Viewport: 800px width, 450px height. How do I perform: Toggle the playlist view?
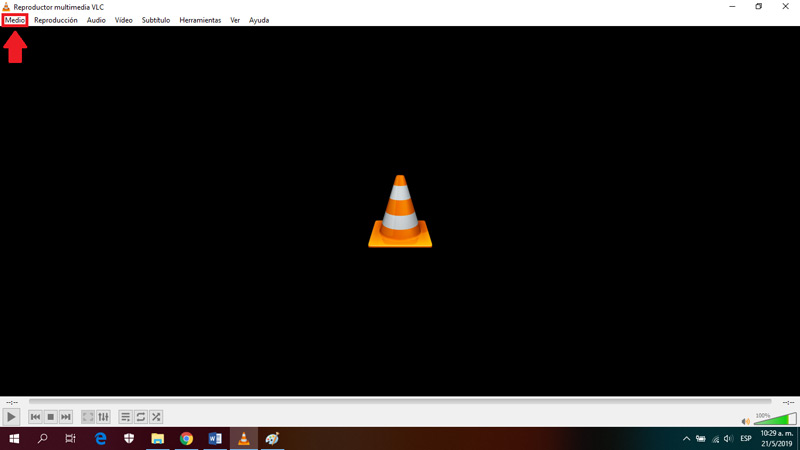click(x=125, y=417)
